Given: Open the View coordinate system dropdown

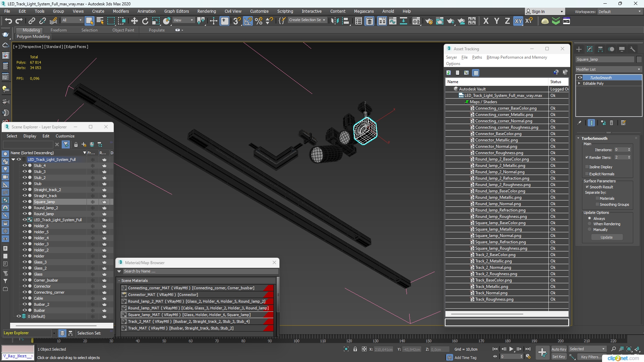Looking at the screenshot, I should tap(183, 20).
